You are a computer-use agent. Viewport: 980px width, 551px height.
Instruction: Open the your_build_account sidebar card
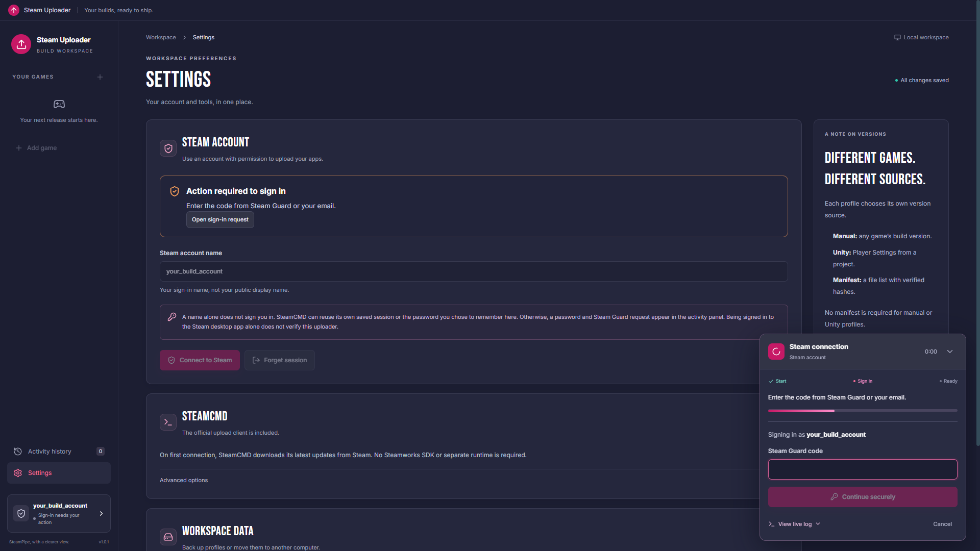tap(59, 513)
